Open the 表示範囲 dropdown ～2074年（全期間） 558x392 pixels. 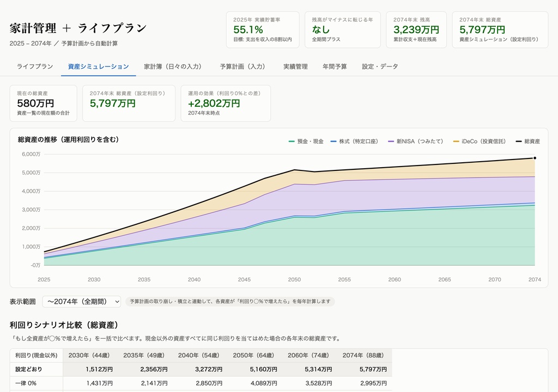click(82, 302)
